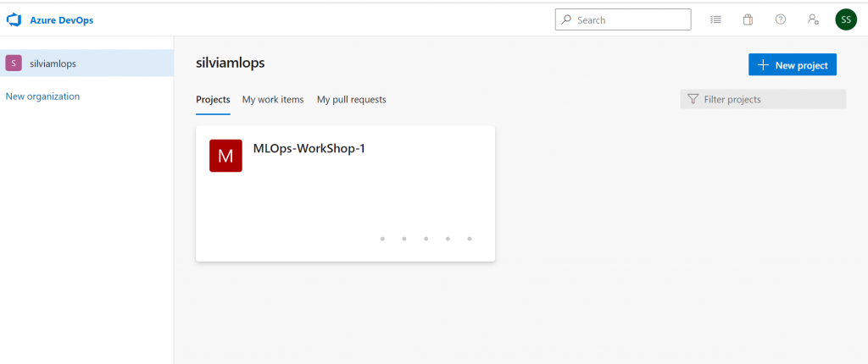Select the silviamlops organization in sidebar

87,63
